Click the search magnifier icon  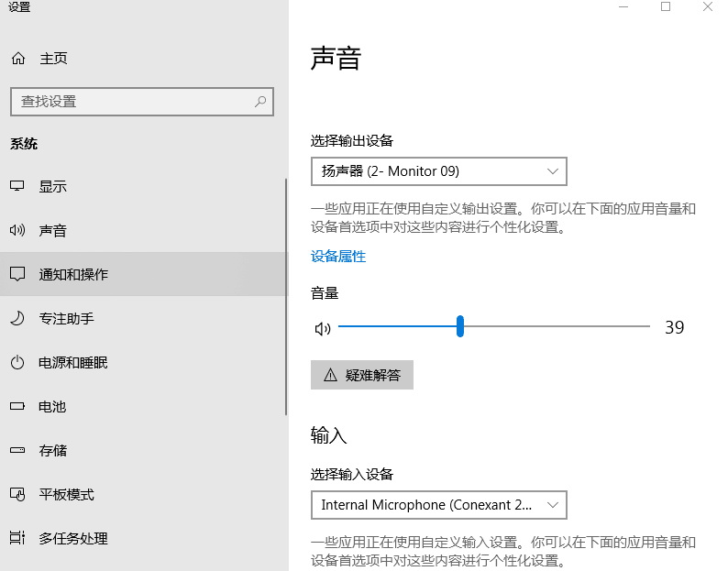[260, 101]
